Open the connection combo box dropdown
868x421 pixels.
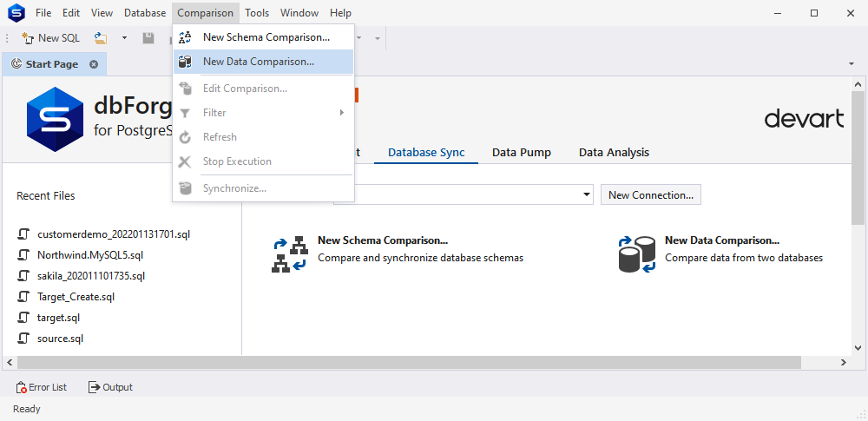tap(586, 195)
